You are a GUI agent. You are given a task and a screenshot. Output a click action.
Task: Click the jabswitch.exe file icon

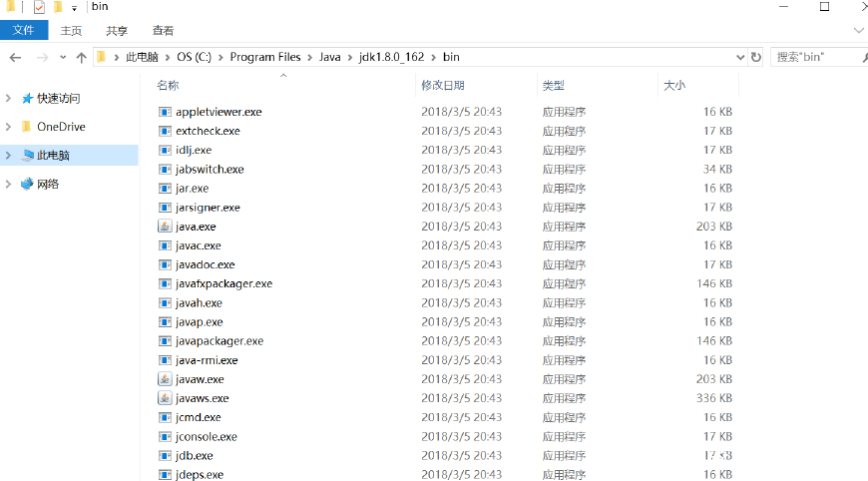(x=165, y=170)
